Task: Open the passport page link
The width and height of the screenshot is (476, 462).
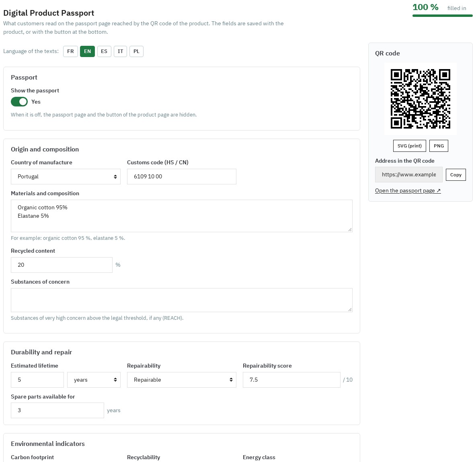Action: click(x=408, y=190)
